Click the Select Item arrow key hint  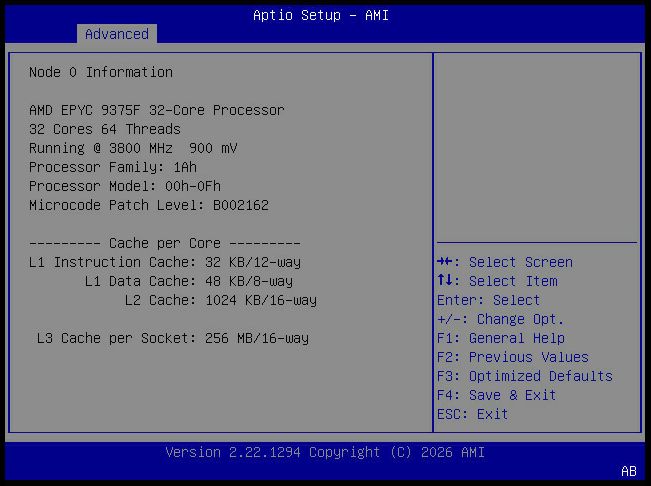[497, 281]
